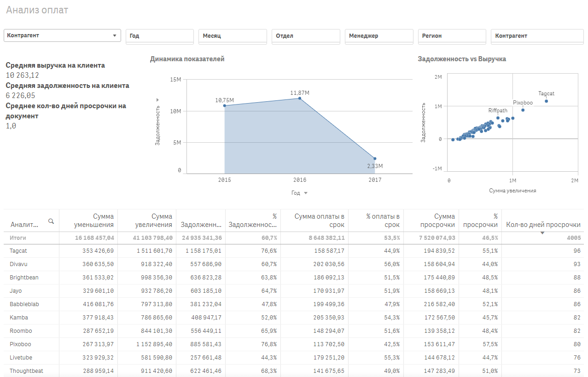588x377 pixels.
Task: Click the sort arrow under Кол-во дней просрочки
Action: tap(542, 233)
